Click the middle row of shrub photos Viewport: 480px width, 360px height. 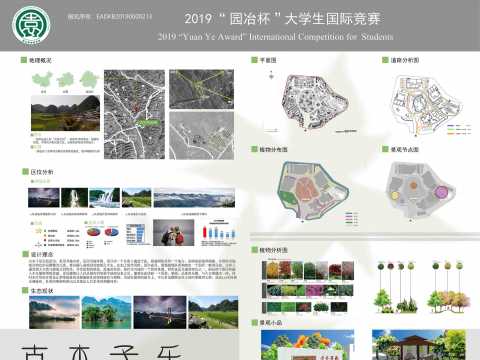[308, 290]
